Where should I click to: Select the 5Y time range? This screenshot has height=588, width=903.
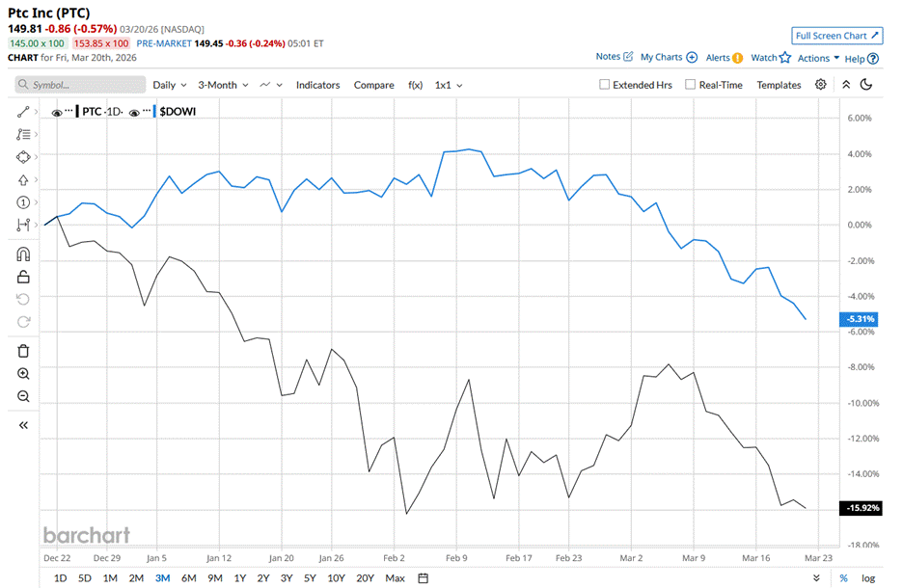[310, 578]
